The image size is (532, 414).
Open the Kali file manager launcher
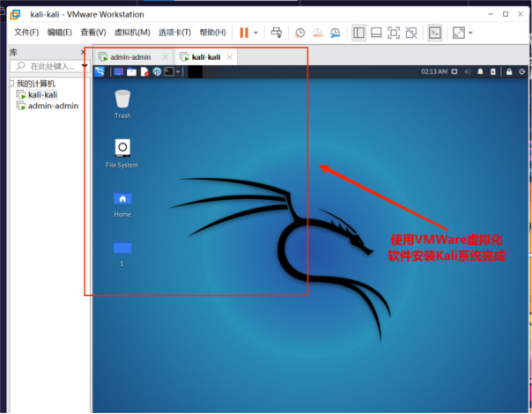point(131,71)
